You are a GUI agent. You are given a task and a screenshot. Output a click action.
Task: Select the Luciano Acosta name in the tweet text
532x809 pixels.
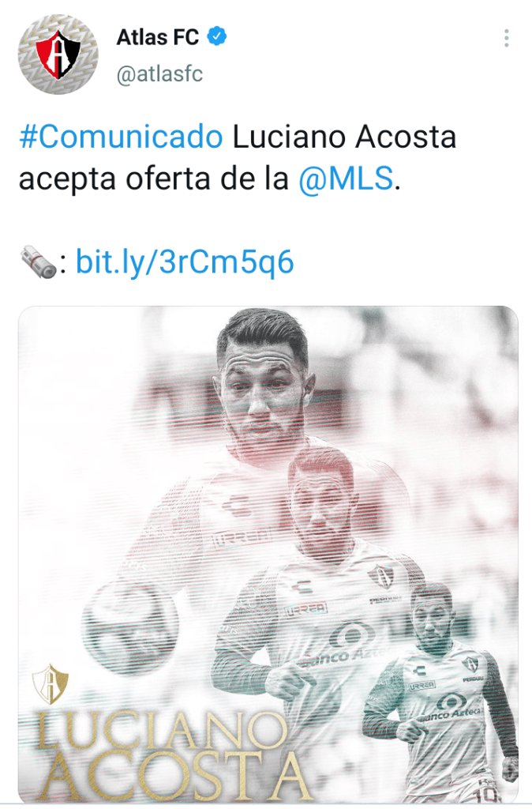click(344, 137)
